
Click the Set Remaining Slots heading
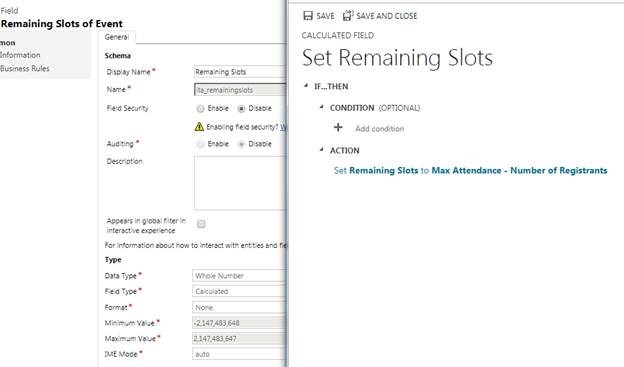(x=397, y=58)
